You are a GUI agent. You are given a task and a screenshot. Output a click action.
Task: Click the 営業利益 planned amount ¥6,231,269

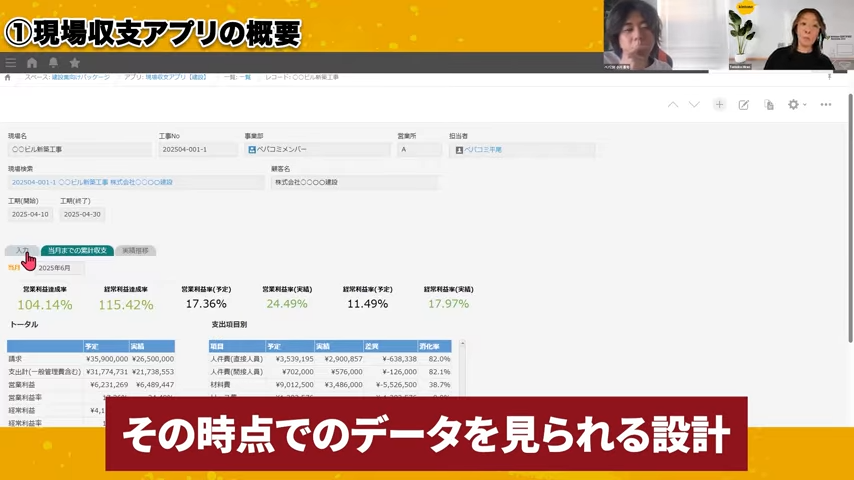coord(109,385)
